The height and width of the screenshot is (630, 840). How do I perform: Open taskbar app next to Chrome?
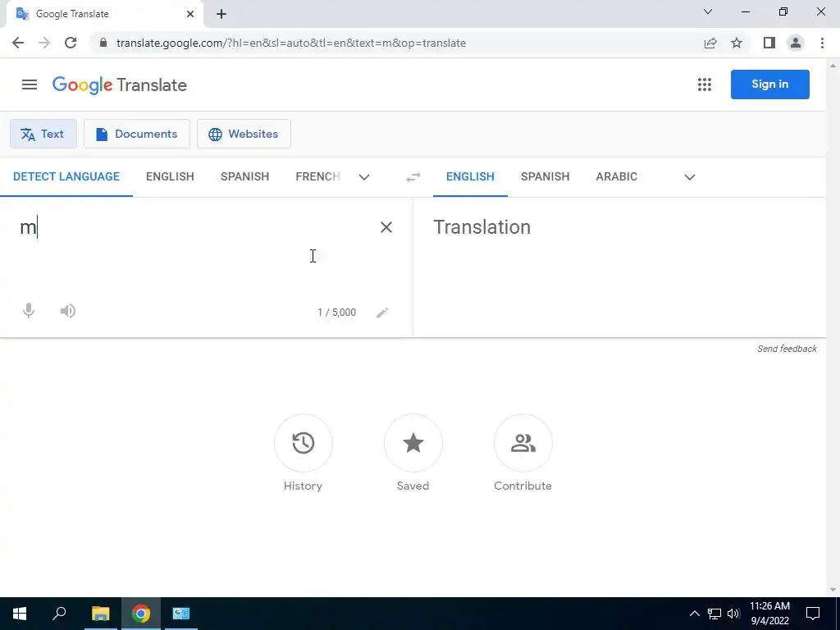pyautogui.click(x=181, y=614)
